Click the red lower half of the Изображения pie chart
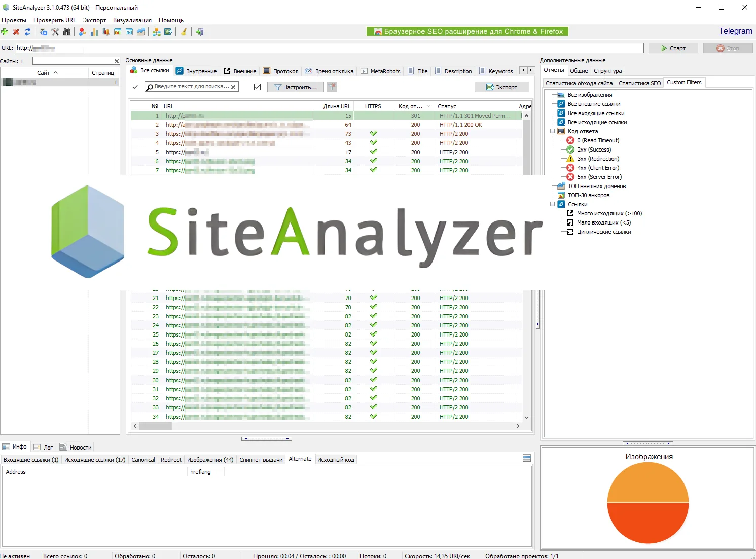Image resolution: width=756 pixels, height=559 pixels. (x=647, y=525)
